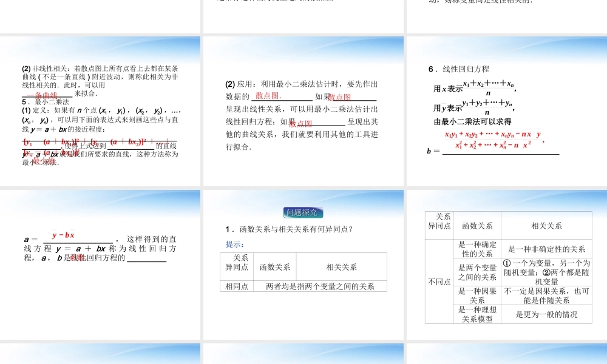
Task: Click the heading (2) 非线性相关
Action: coord(46,69)
